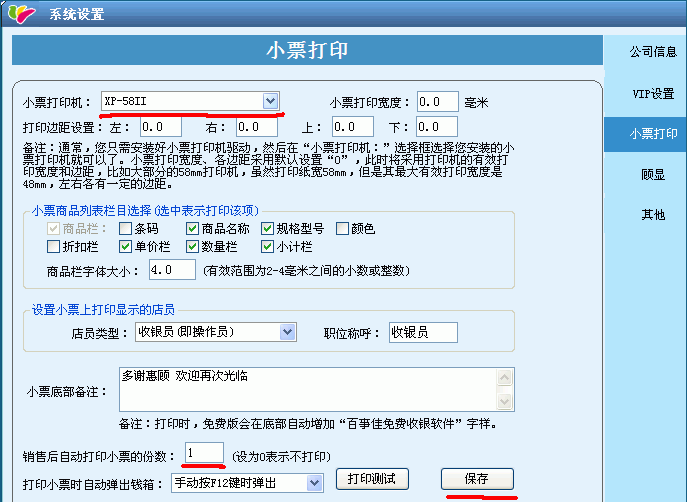Click the 小票打印宽度 input field

437,101
